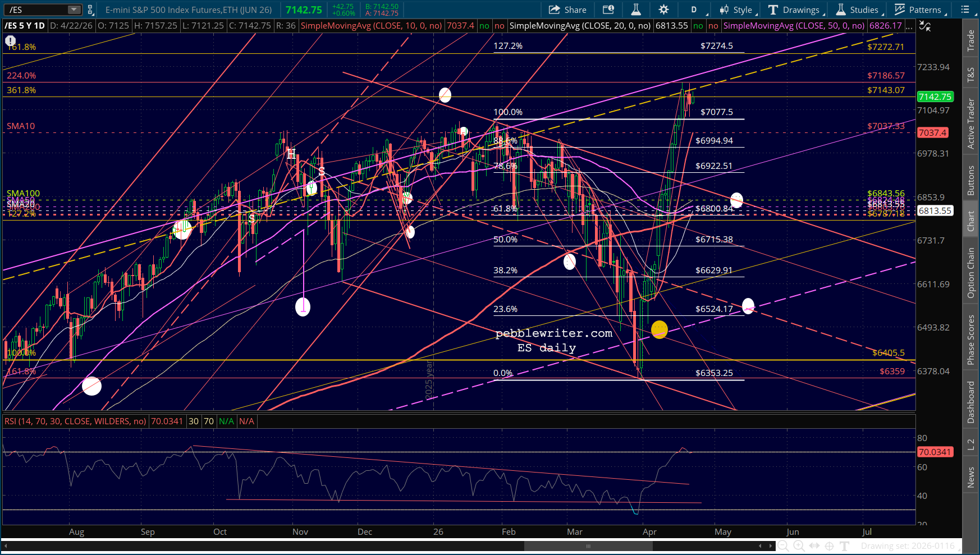The width and height of the screenshot is (980, 555).
Task: Click the $6524.17 23.6% Fibonacci label
Action: click(714, 309)
